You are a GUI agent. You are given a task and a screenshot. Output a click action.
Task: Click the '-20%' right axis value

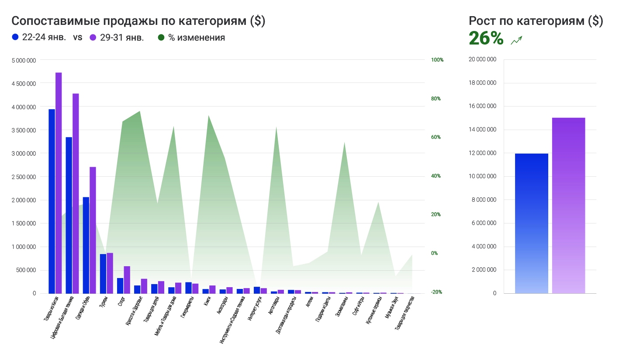(x=437, y=292)
